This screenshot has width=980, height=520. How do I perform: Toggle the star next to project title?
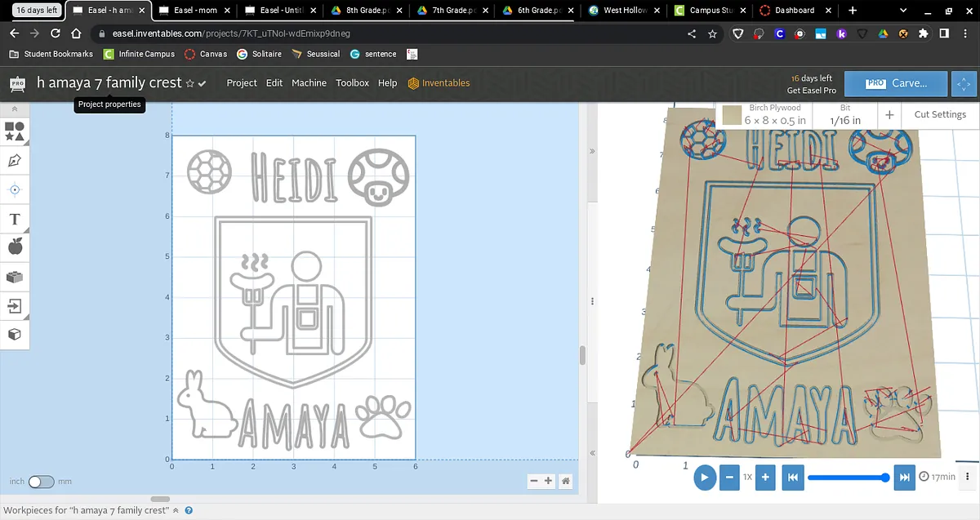pos(190,83)
